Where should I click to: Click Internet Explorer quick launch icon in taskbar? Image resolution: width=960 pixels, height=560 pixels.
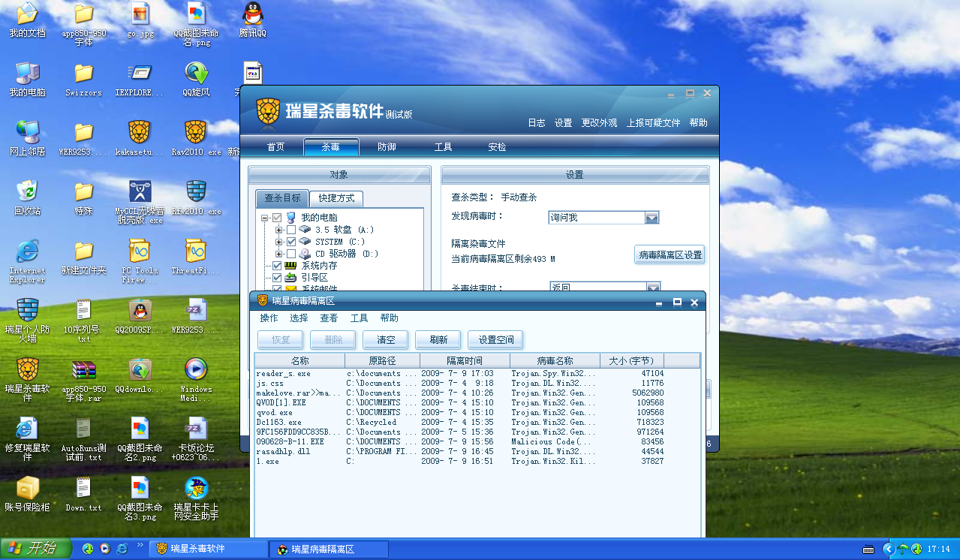tap(122, 549)
